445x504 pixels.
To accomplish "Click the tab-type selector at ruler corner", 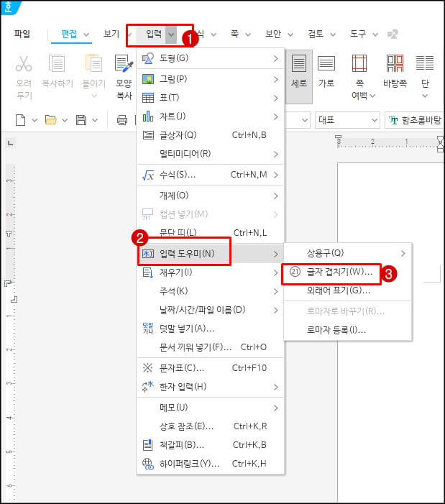I will (x=10, y=143).
